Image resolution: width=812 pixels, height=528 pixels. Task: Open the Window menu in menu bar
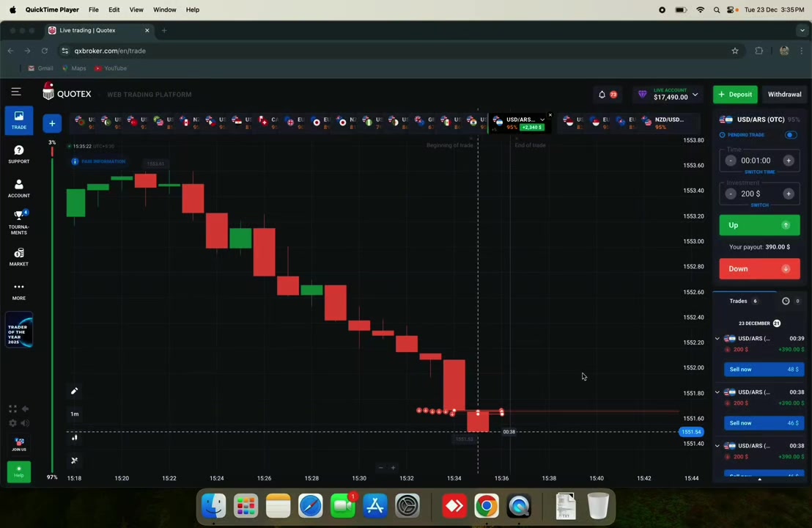(165, 10)
